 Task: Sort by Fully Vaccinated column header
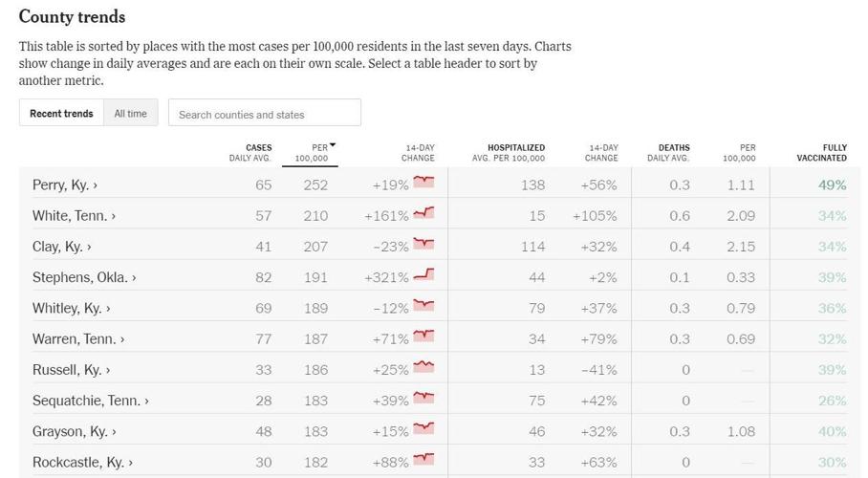(x=821, y=153)
